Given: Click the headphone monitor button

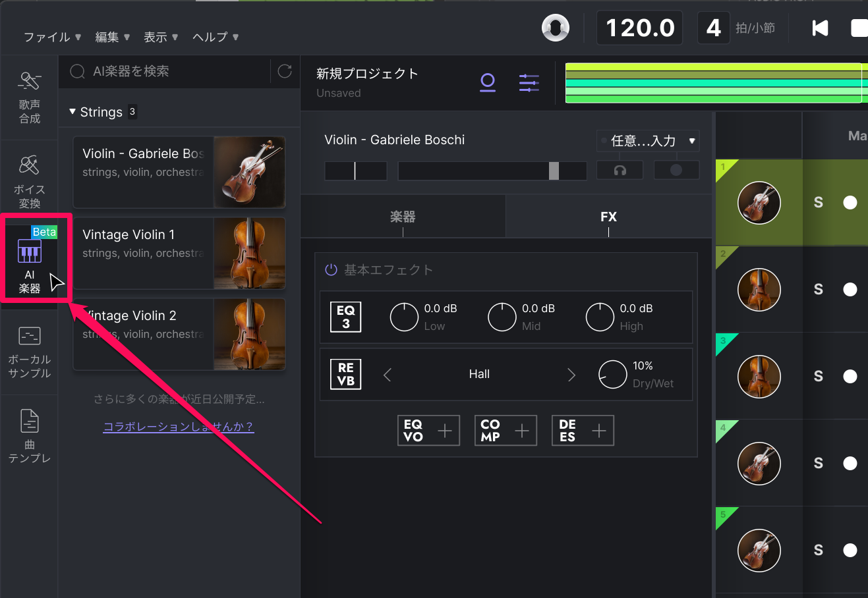Looking at the screenshot, I should pos(620,170).
